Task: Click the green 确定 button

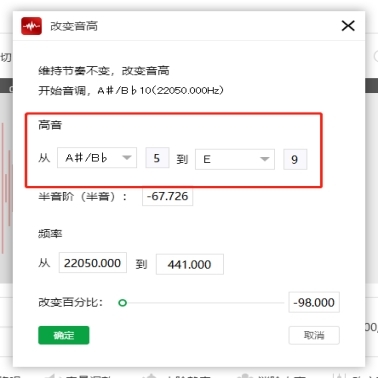Action: click(x=64, y=335)
